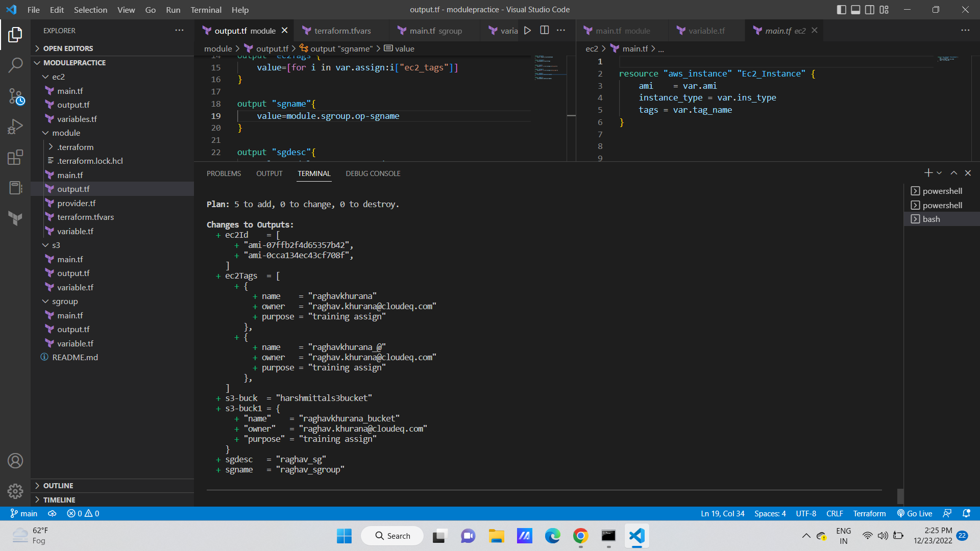Create a new terminal with the plus icon
This screenshot has height=551, width=980.
927,173
